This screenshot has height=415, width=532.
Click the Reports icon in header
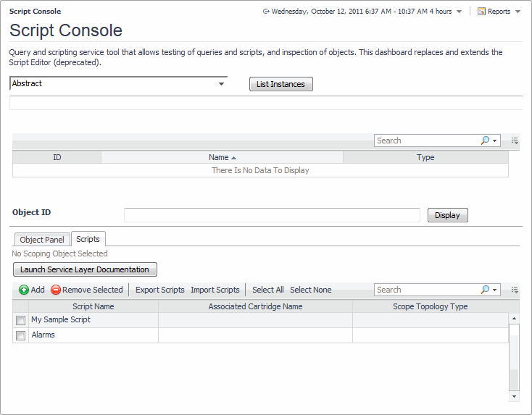point(481,12)
